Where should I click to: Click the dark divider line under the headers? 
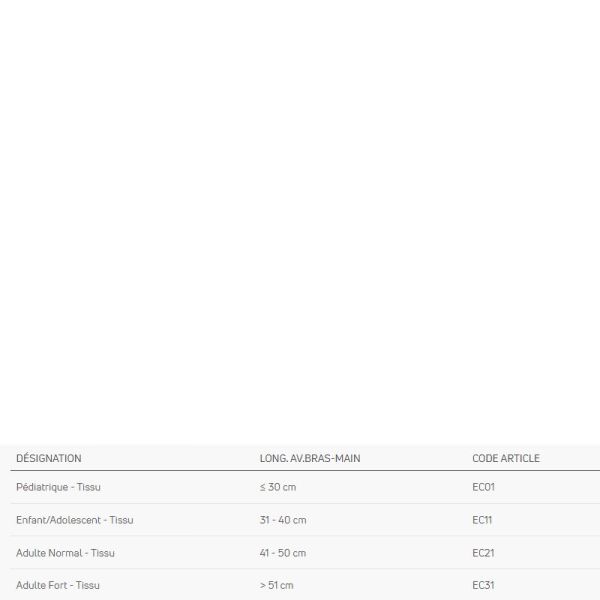305,471
